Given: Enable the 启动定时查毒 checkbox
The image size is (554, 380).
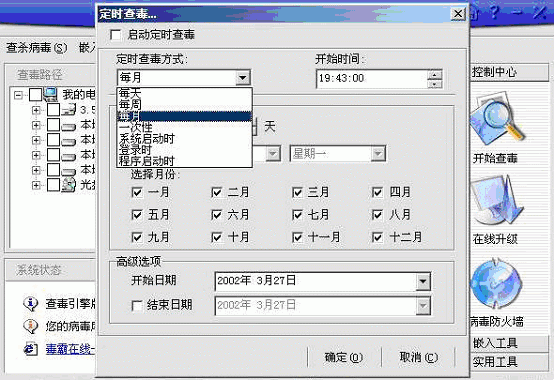Looking at the screenshot, I should [116, 35].
